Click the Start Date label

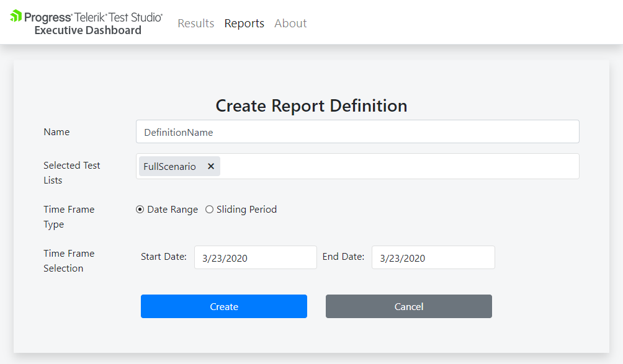(x=164, y=257)
